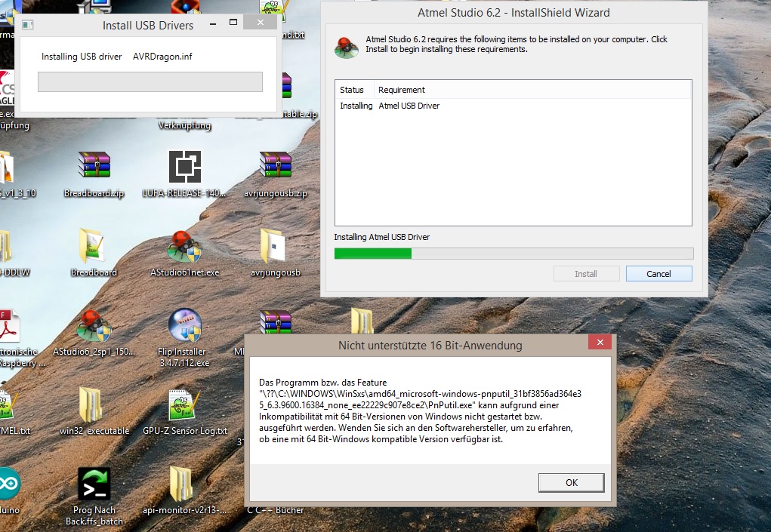Click the Install USB Drivers progress bar

point(150,82)
